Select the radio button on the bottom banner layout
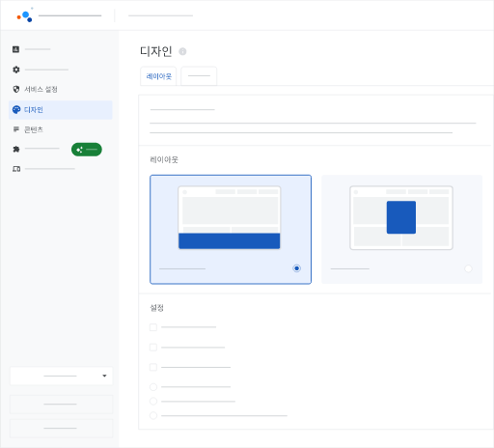Screen dimensions: 494x448 [296, 268]
